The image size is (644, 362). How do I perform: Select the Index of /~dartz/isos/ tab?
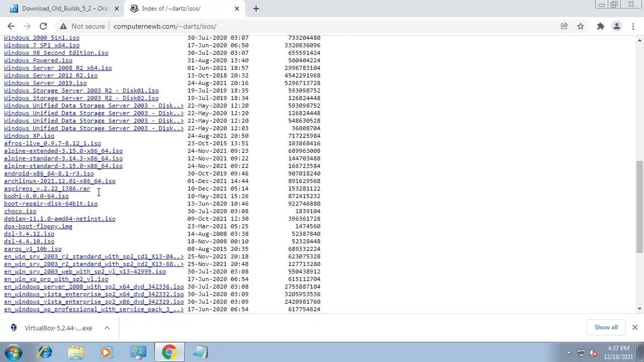pyautogui.click(x=184, y=9)
